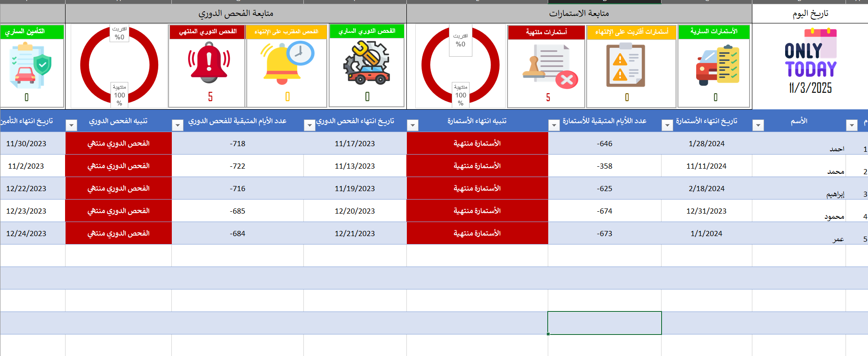Select the form expiry date 1/28/2024

pyautogui.click(x=706, y=143)
